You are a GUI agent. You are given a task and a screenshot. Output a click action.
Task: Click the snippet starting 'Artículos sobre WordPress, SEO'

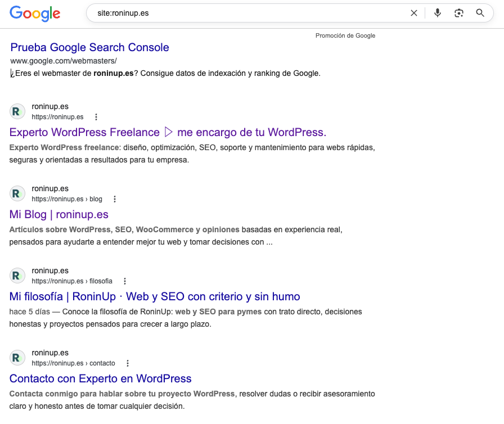[176, 236]
